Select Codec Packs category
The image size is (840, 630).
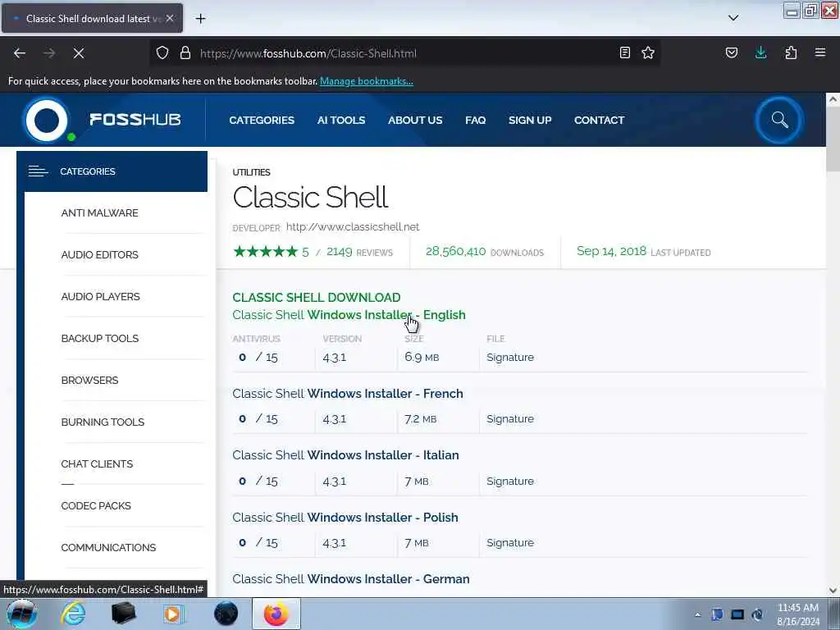pos(96,505)
